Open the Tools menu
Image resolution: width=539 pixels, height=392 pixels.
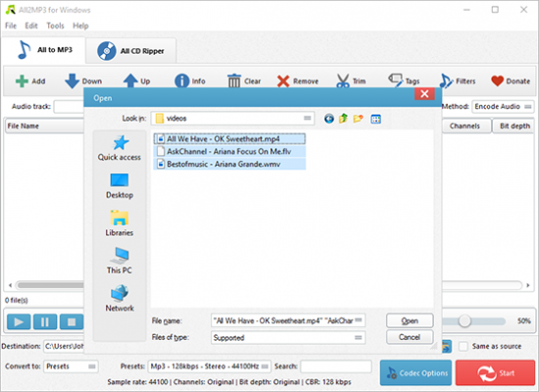click(x=55, y=25)
